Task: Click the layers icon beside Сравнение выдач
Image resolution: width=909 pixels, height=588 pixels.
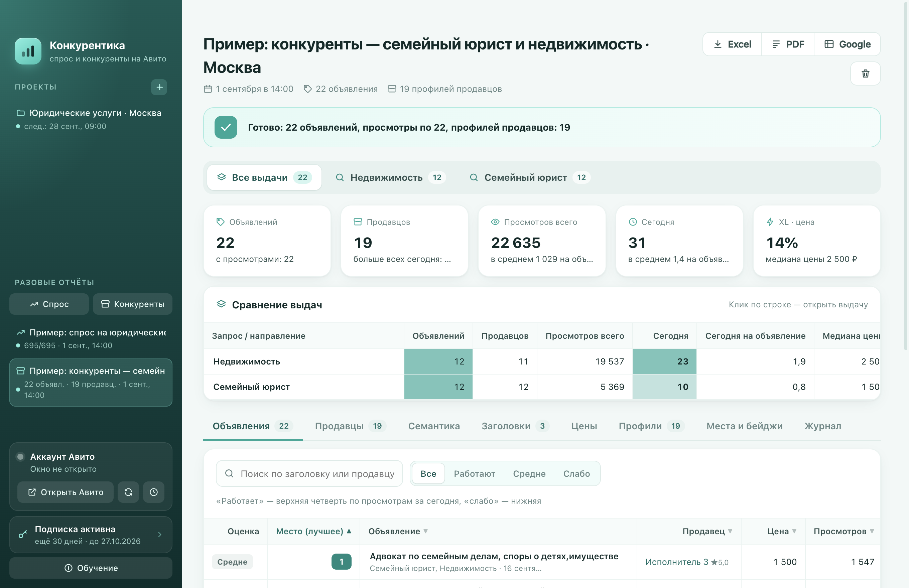Action: tap(221, 304)
